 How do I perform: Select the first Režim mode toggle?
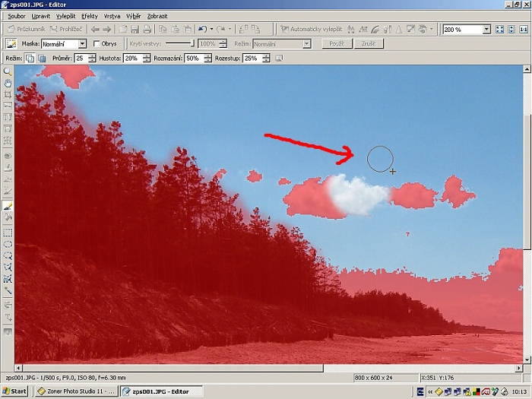[30, 58]
